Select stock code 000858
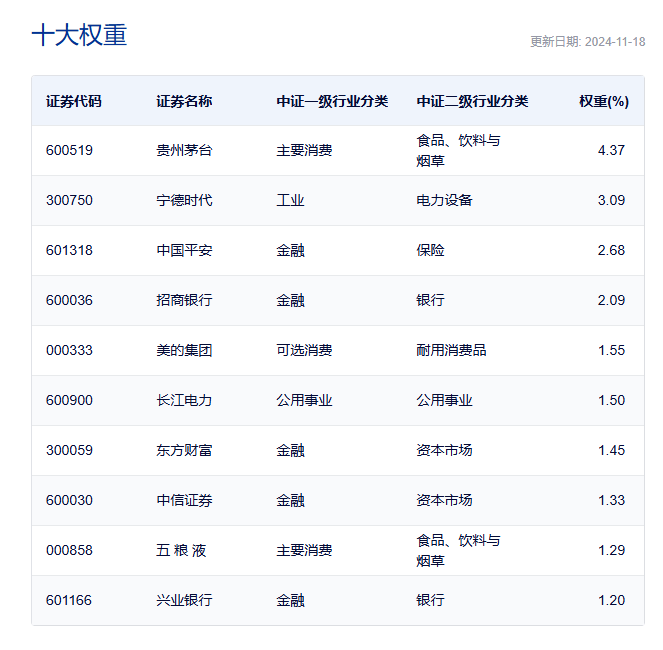 coord(69,550)
